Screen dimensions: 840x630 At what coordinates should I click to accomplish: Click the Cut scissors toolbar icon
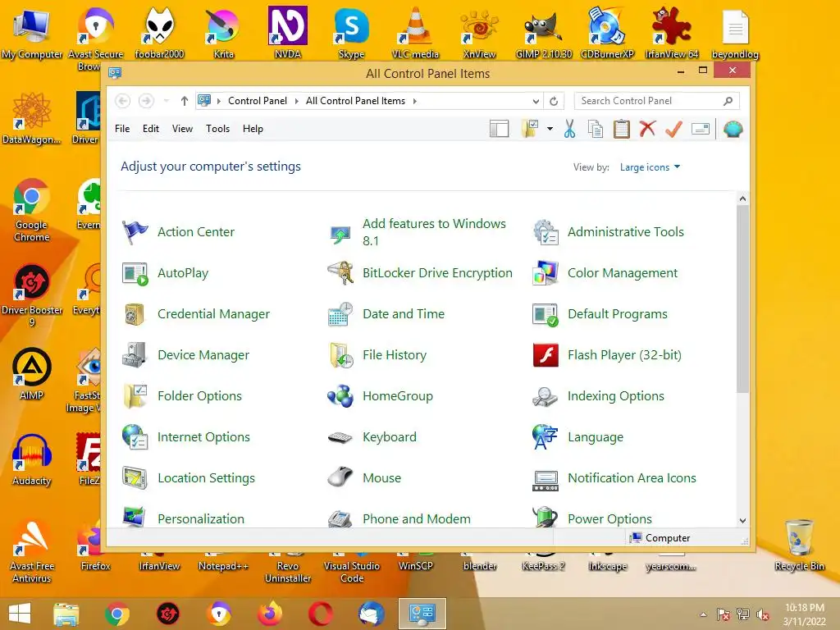[x=569, y=129]
